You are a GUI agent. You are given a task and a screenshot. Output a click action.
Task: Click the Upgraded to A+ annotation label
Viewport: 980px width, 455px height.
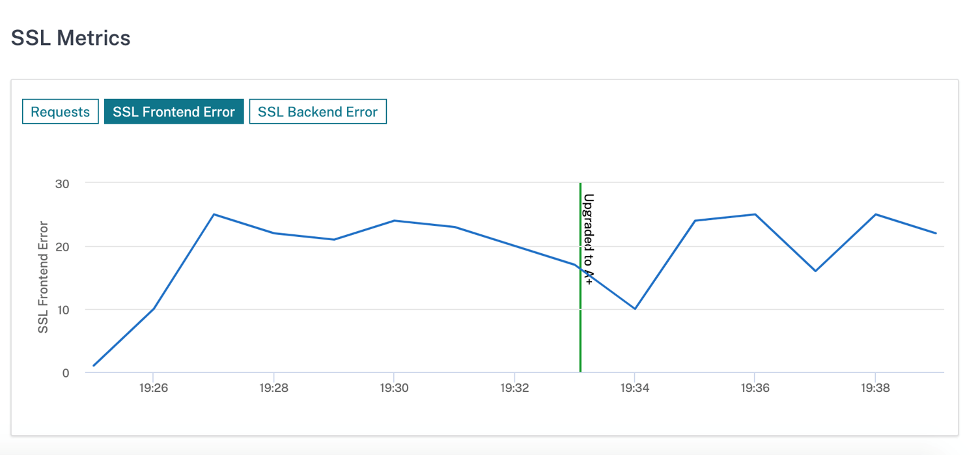coord(588,240)
